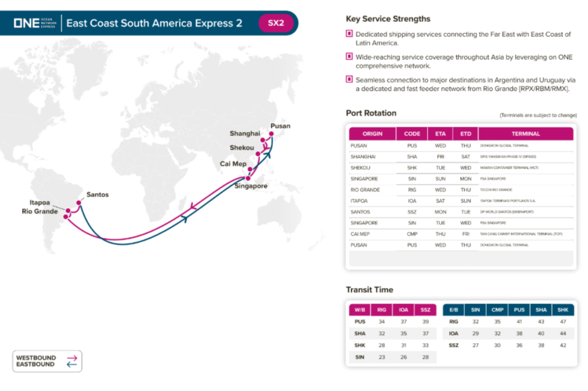Screen dimensions: 588x391
Task: Click the Cai Mep port dot on map
Action: tap(250, 169)
